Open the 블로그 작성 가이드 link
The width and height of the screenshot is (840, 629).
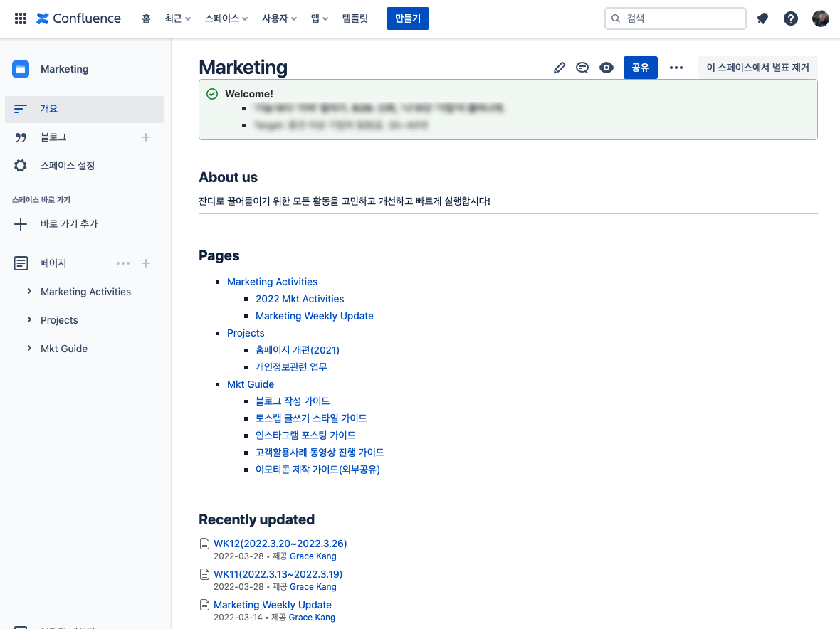click(293, 401)
